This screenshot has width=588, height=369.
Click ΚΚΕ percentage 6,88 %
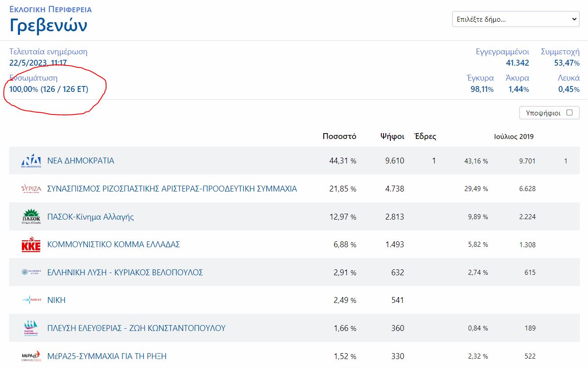(x=345, y=244)
